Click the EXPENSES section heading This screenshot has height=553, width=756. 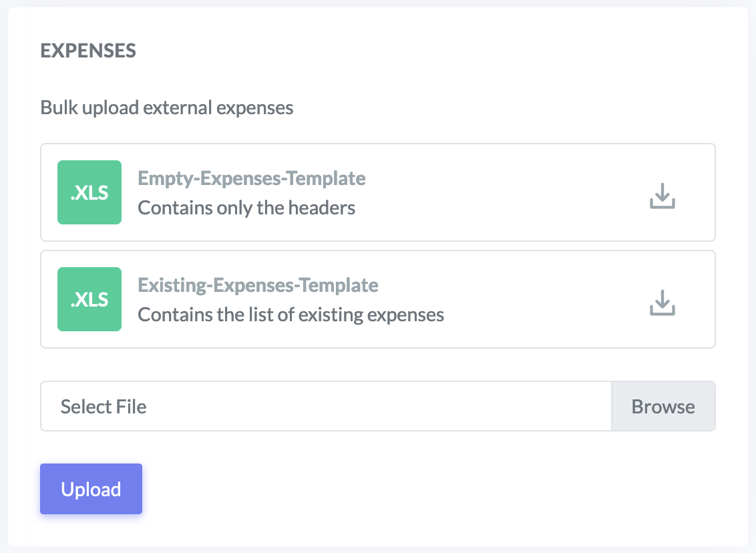point(88,51)
